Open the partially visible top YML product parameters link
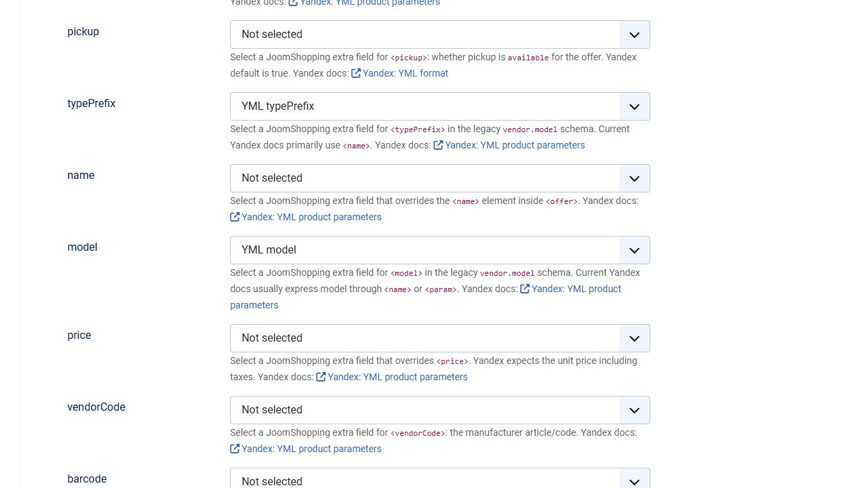 pos(370,3)
